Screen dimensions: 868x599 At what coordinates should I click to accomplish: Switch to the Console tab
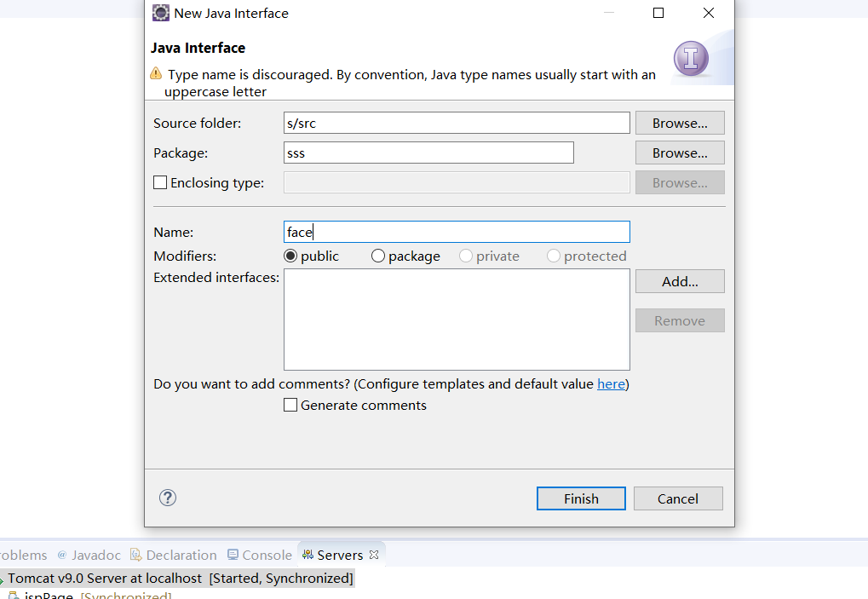pyautogui.click(x=266, y=555)
